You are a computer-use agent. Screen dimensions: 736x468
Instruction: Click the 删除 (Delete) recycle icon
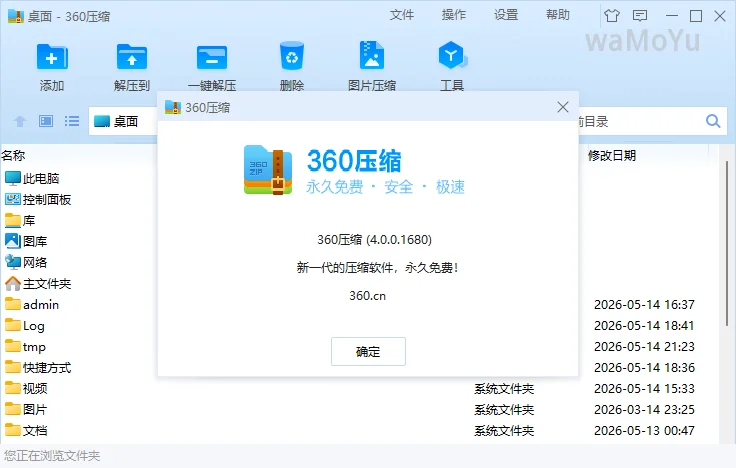(291, 56)
